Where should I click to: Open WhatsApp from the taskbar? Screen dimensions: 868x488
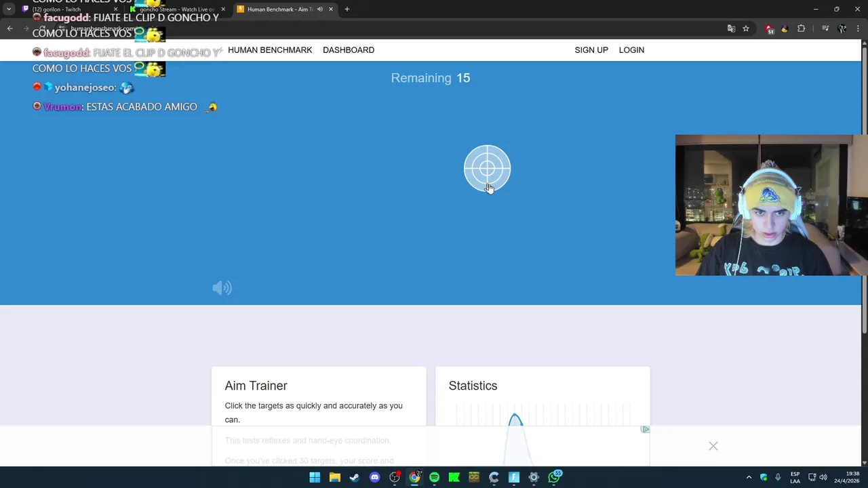pos(554,476)
